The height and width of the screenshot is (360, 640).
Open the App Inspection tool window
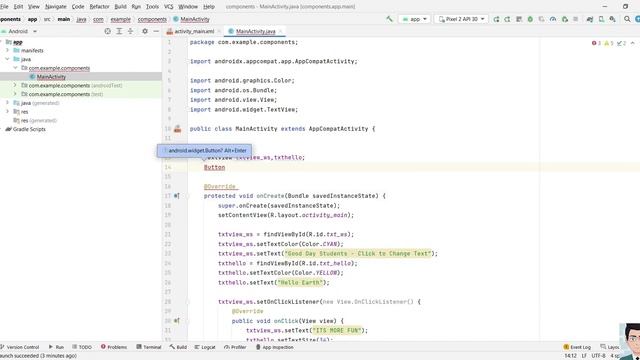pos(274,347)
